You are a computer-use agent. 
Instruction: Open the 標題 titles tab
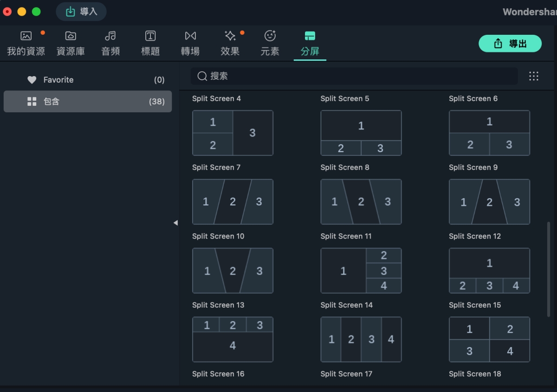[150, 44]
